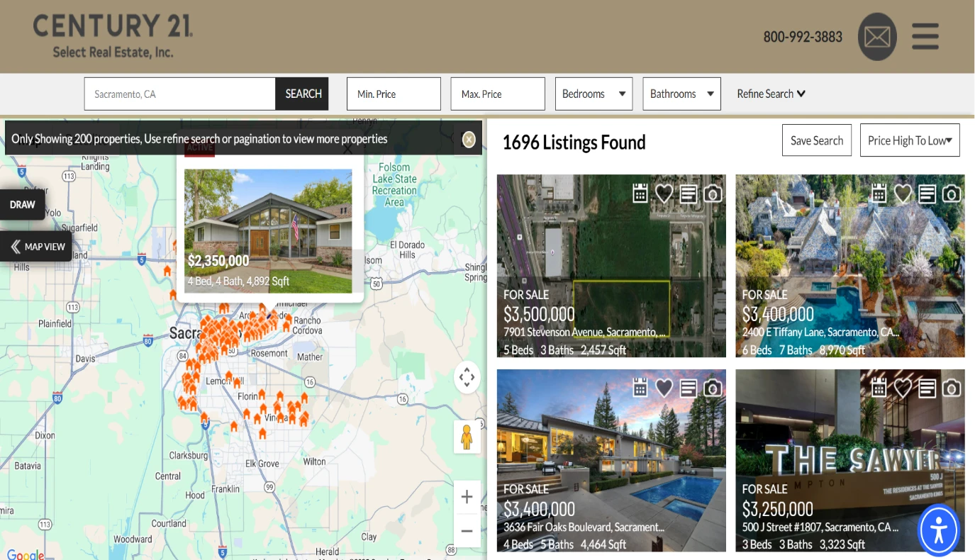
Task: Favorite the 2400 E Tiffany Lane listing
Action: pyautogui.click(x=903, y=192)
